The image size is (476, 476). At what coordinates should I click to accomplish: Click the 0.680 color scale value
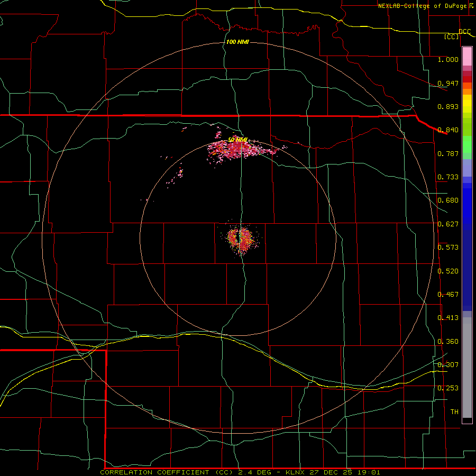[x=448, y=200]
